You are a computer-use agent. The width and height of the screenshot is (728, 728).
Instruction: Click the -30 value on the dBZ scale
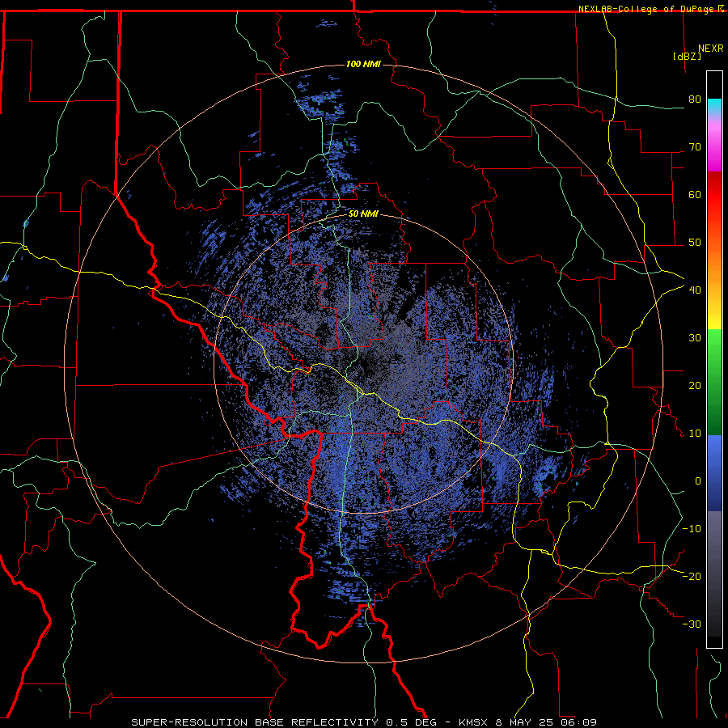click(692, 624)
